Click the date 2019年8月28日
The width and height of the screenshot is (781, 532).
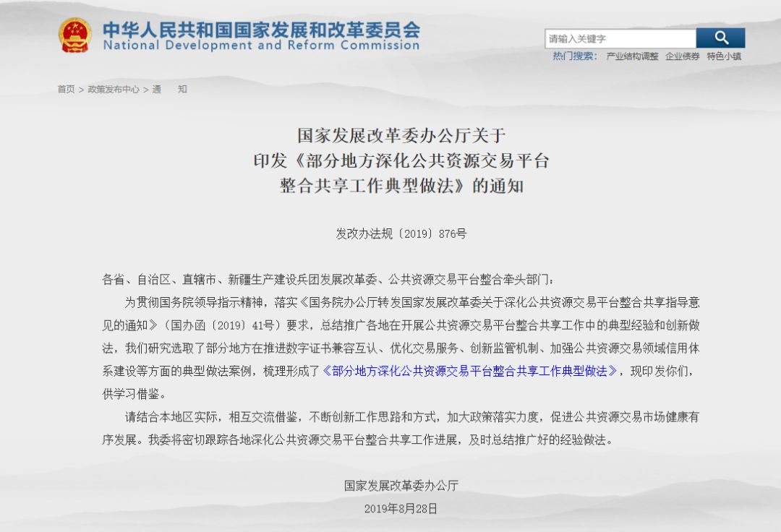click(401, 509)
